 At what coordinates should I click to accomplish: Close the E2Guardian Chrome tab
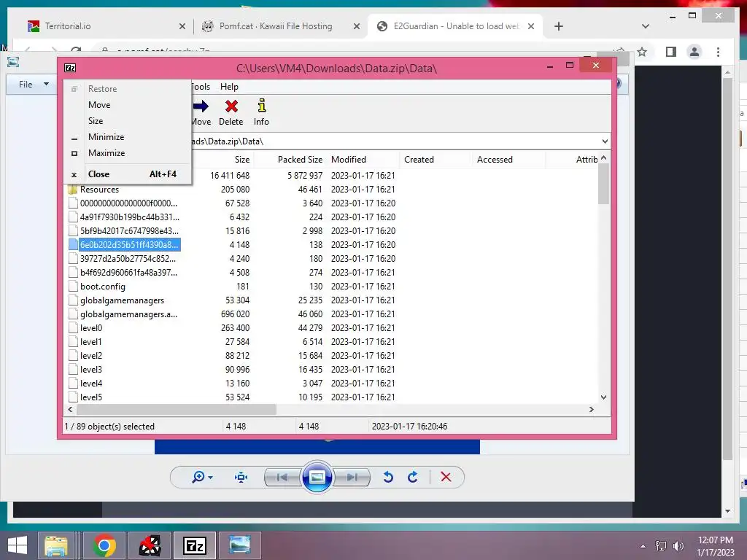tap(531, 26)
